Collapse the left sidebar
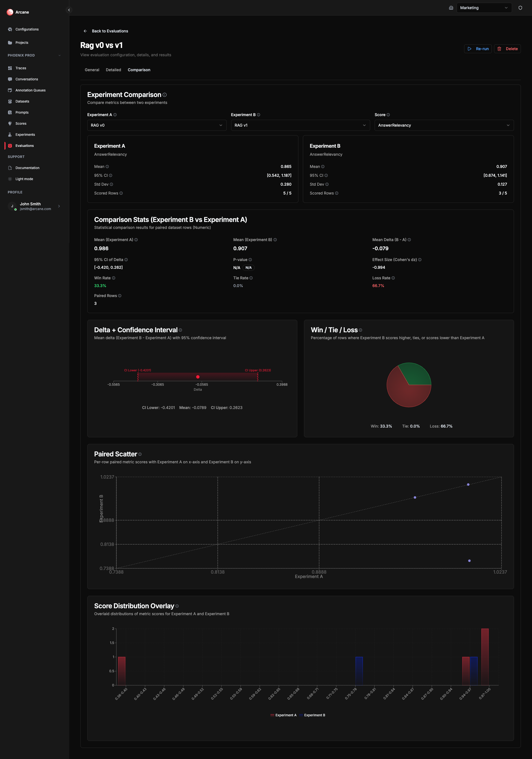Viewport: 532px width, 759px height. click(69, 10)
